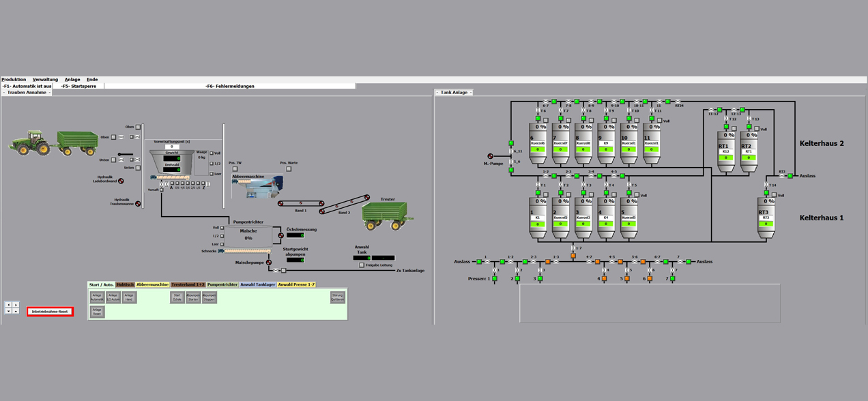Open the Anlage menu
The height and width of the screenshot is (401, 868).
point(72,80)
